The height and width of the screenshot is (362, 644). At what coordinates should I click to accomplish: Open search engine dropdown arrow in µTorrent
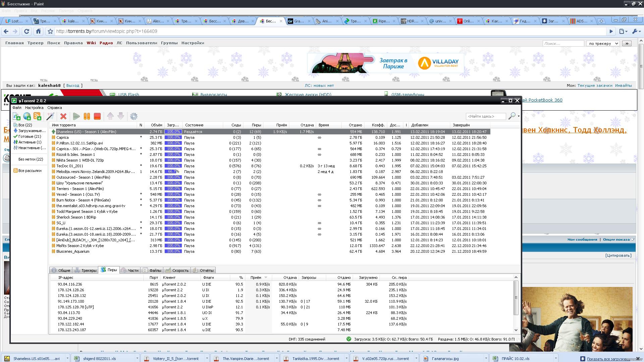(x=519, y=116)
